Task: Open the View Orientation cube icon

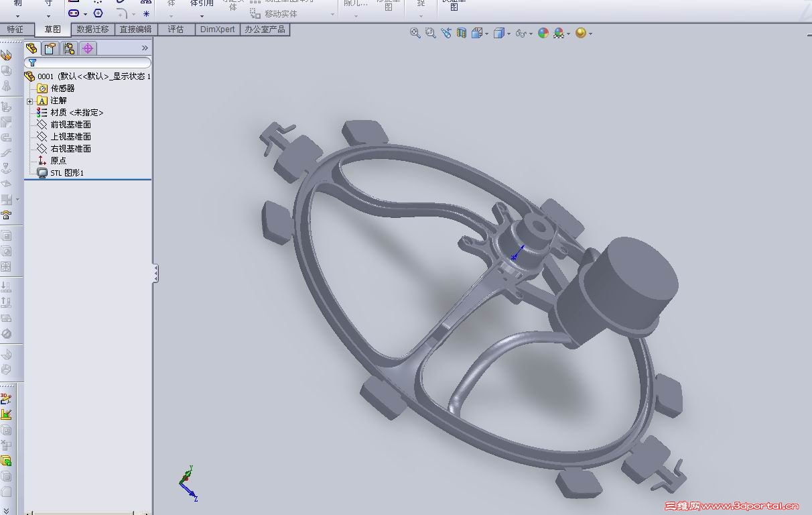Action: click(476, 33)
